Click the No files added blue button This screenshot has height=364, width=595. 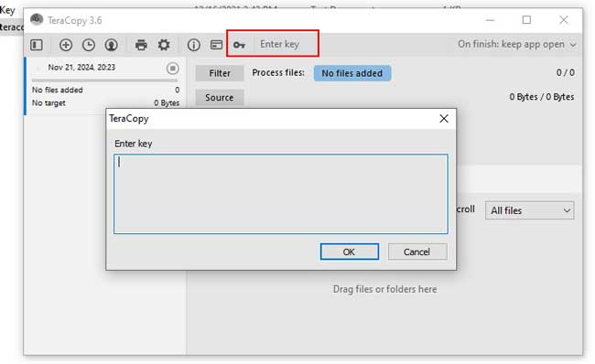coord(352,73)
